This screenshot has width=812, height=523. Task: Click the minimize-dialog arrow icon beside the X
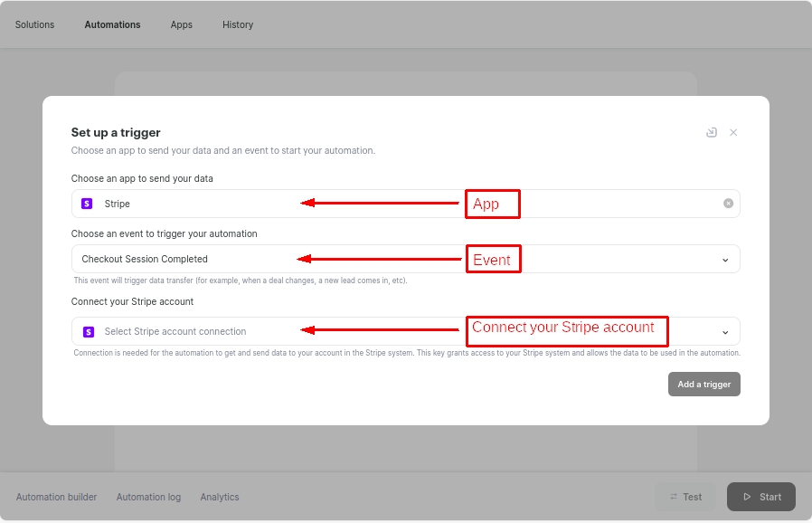[x=712, y=132]
